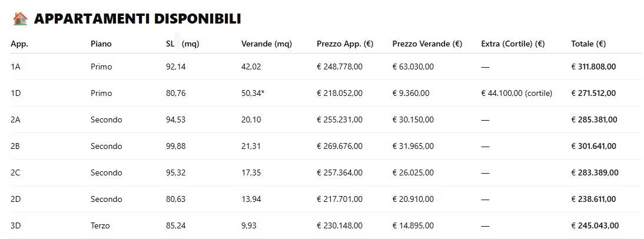Select apartment 1A in the App. column

pos(16,67)
